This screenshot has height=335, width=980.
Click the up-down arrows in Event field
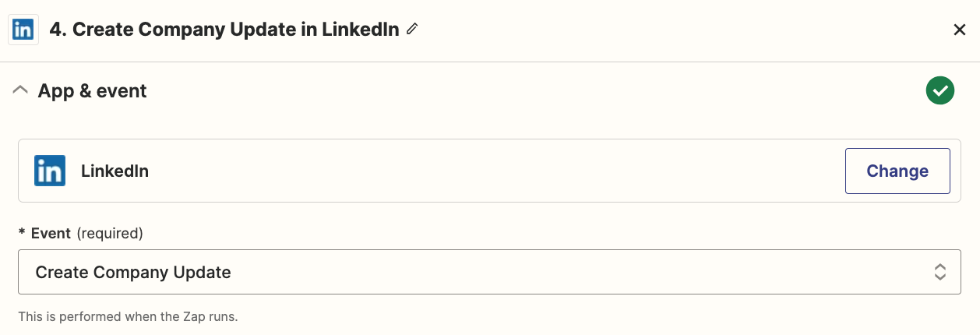940,272
